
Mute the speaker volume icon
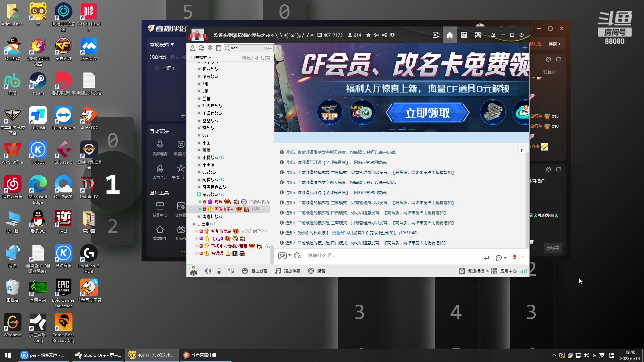[208, 270]
